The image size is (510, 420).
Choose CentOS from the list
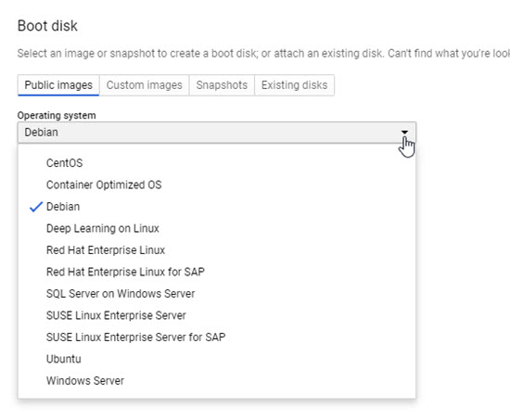click(x=217, y=163)
